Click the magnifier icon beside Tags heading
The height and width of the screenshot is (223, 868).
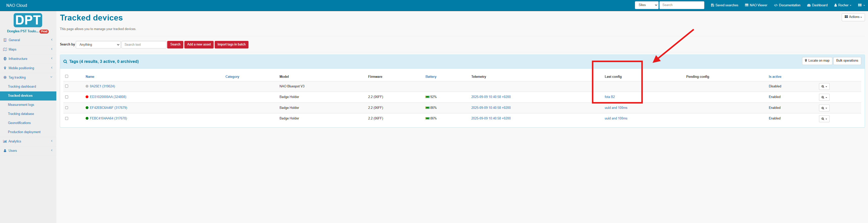[65, 62]
